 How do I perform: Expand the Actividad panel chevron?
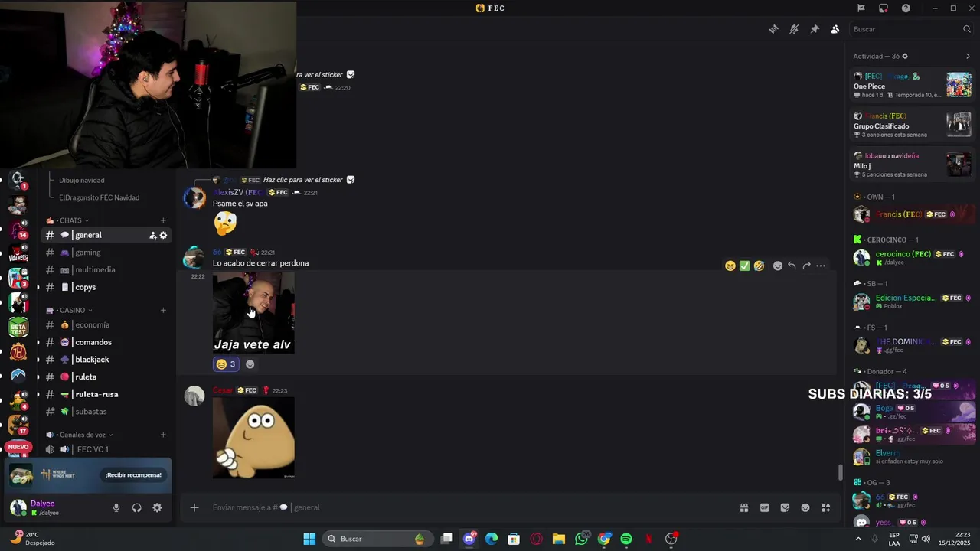[968, 57]
